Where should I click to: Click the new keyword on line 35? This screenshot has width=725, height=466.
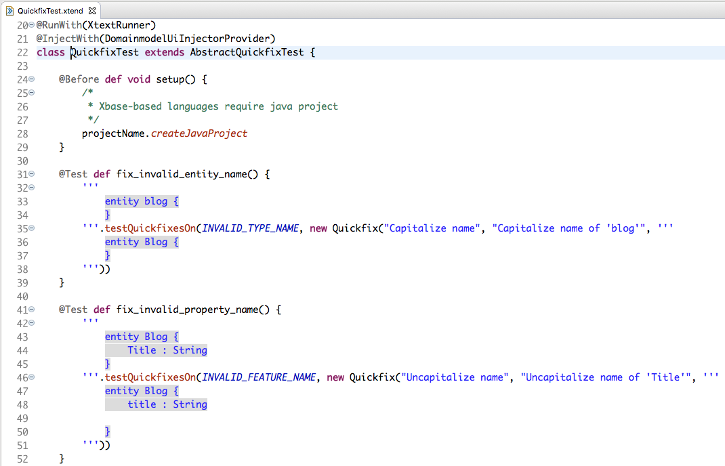pyautogui.click(x=318, y=228)
